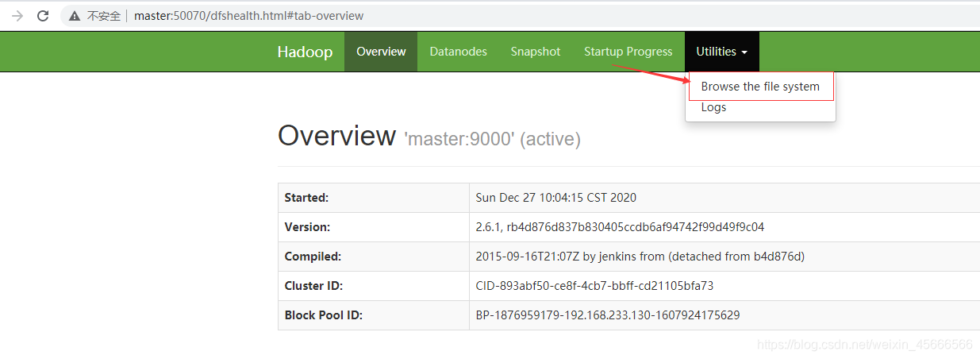Click the Compiled row label

[x=313, y=257]
